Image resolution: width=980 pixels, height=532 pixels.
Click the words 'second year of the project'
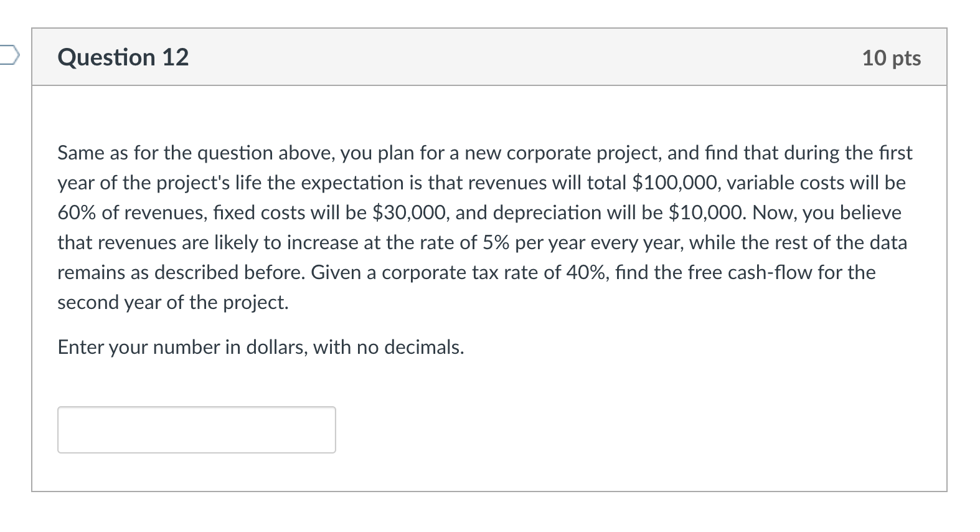[x=172, y=302]
